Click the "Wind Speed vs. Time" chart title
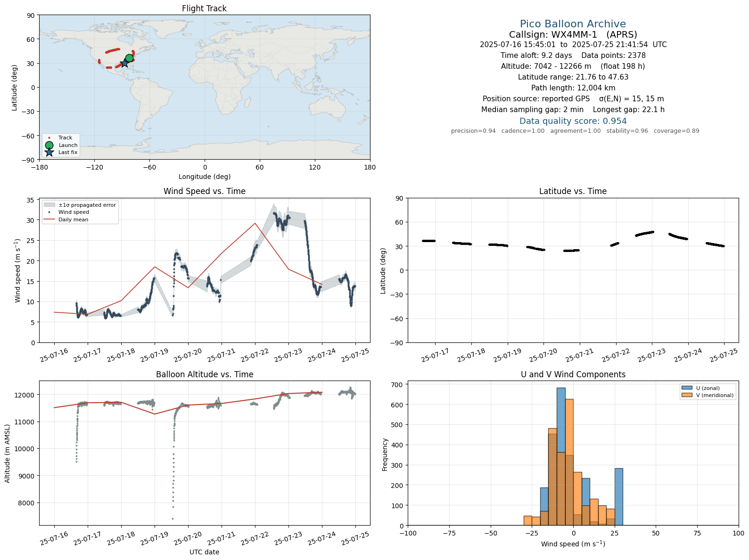The image size is (749, 560). coord(204,191)
